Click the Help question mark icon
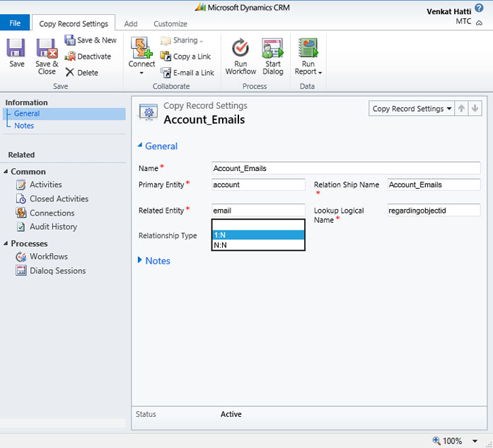 pos(480,9)
